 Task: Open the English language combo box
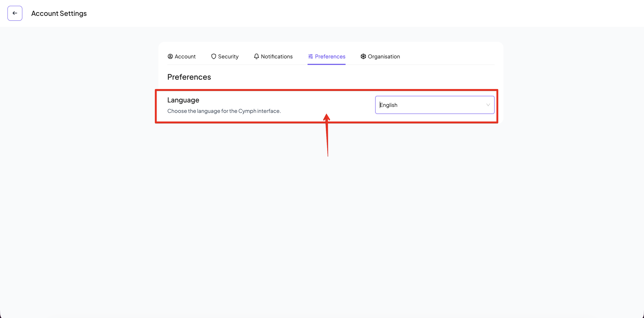[435, 105]
